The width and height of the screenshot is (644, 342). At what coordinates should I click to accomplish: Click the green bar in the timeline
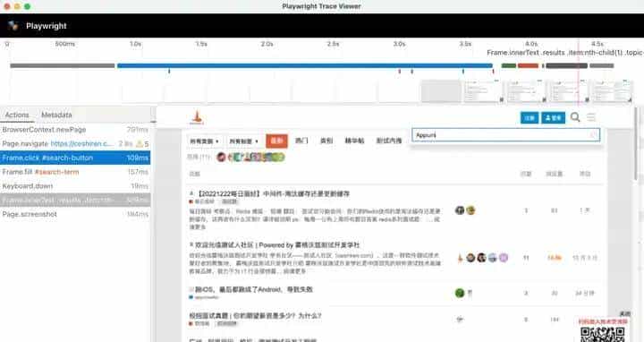tap(508, 65)
